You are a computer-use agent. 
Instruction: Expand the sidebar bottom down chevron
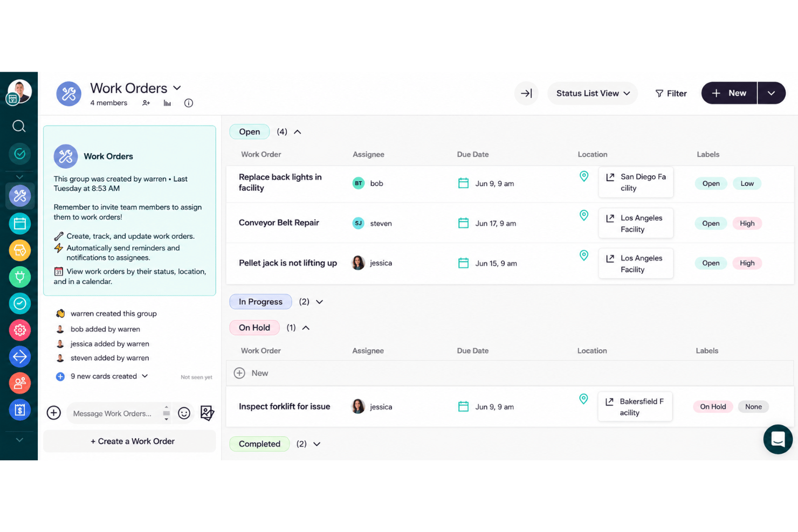click(x=19, y=440)
